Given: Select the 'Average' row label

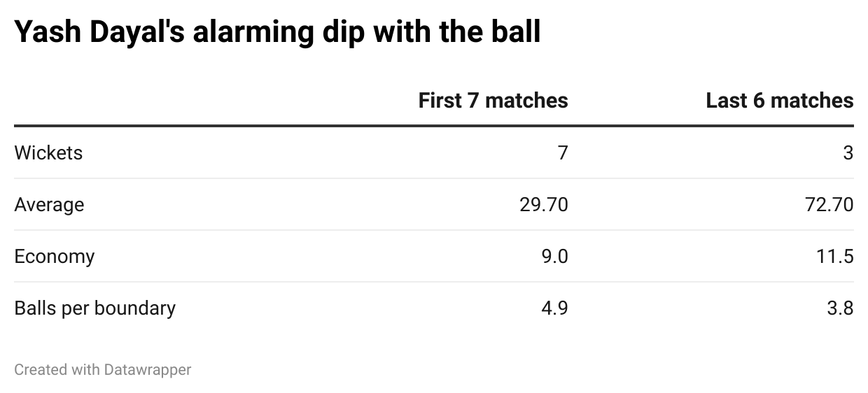Looking at the screenshot, I should (49, 205).
